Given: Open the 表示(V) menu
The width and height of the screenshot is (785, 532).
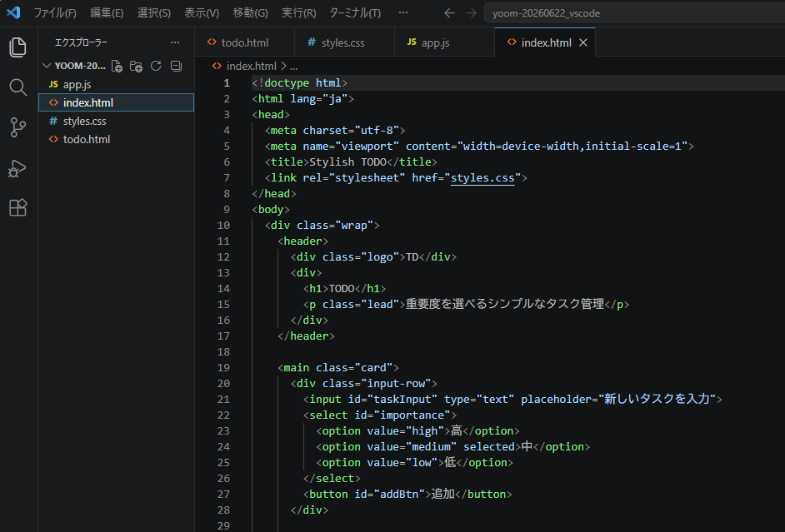Looking at the screenshot, I should tap(202, 13).
